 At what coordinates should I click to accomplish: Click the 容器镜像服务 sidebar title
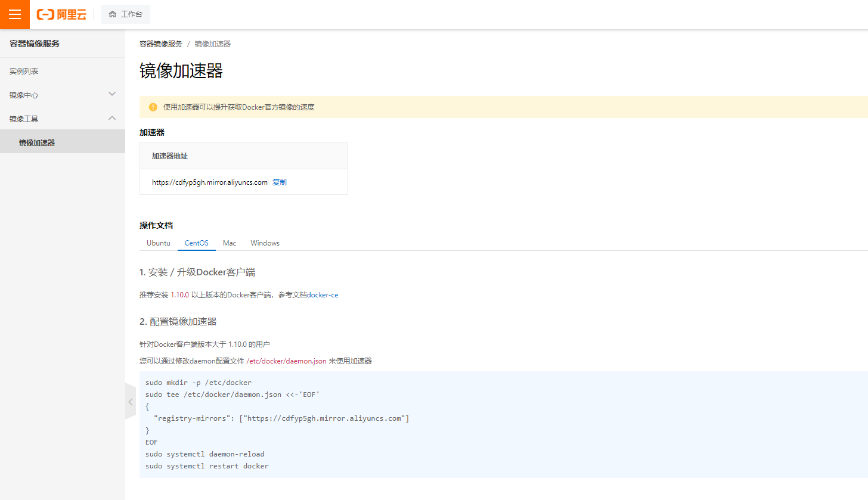35,44
